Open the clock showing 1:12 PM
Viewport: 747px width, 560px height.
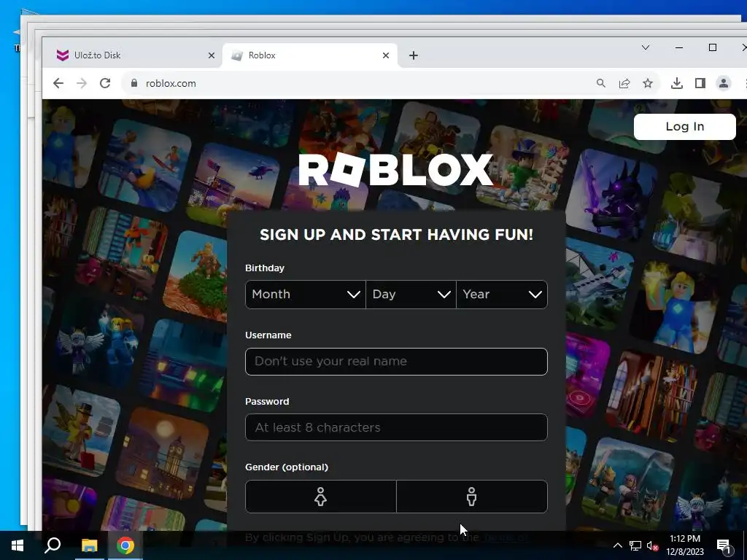(685, 545)
